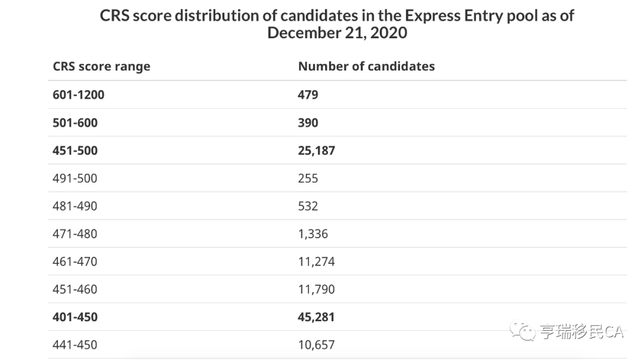Image resolution: width=644 pixels, height=360 pixels.
Task: Click the 479 candidates value
Action: pos(308,94)
